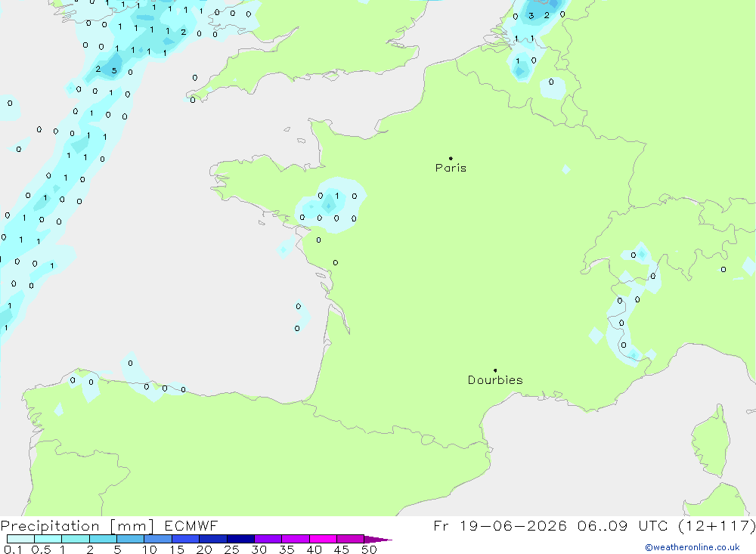The height and width of the screenshot is (554, 756).
Task: Click the 5 mm precipitation value off Ireland
Action: 114,70
